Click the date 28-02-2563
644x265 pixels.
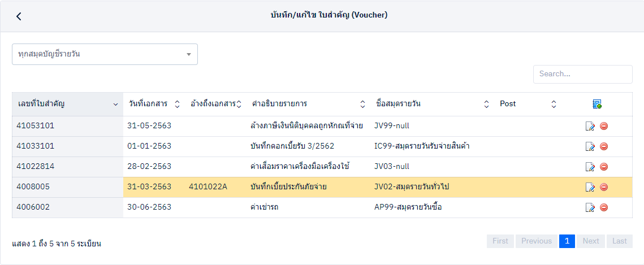pyautogui.click(x=149, y=167)
